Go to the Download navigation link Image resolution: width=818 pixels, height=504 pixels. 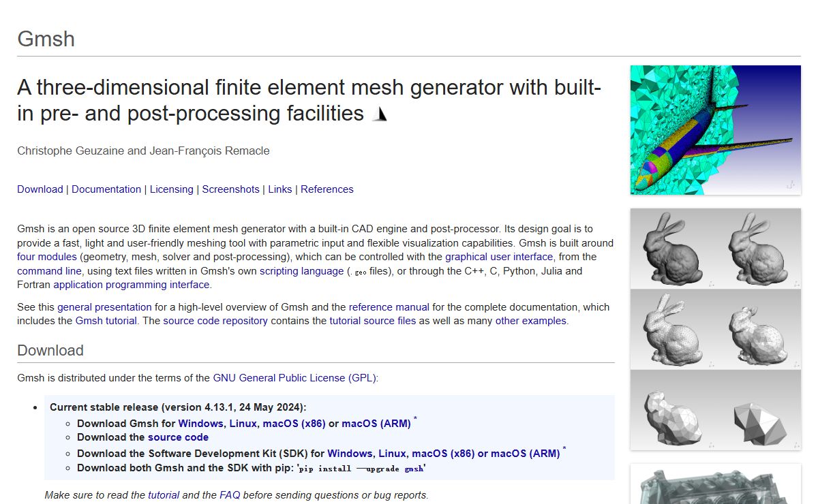[x=40, y=189]
